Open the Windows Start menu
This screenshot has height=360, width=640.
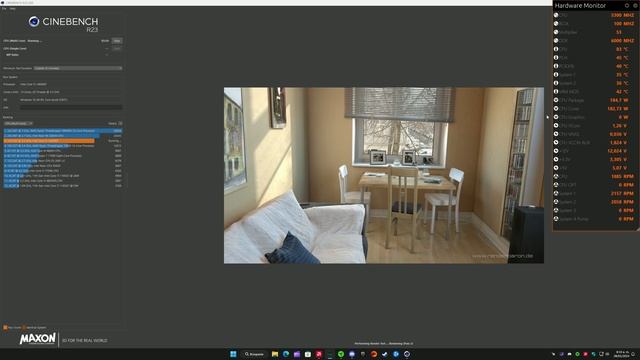(x=233, y=354)
